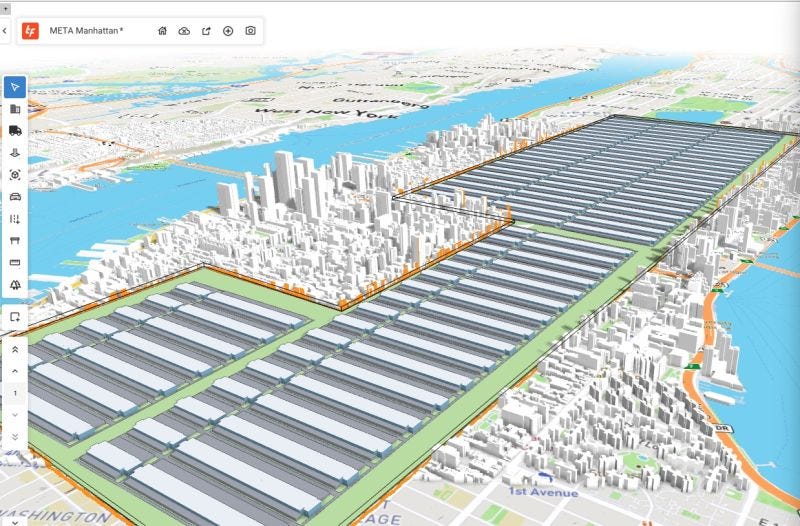Go up one level with single chevron

15,371
